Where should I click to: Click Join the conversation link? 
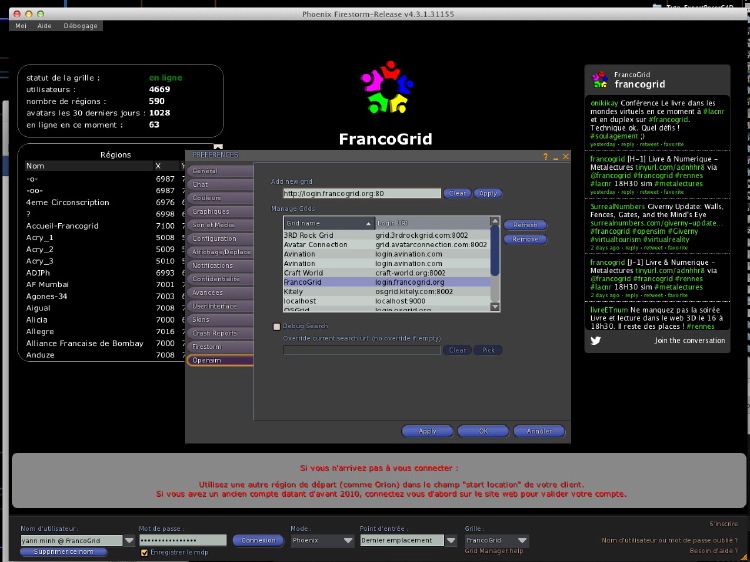click(x=690, y=341)
